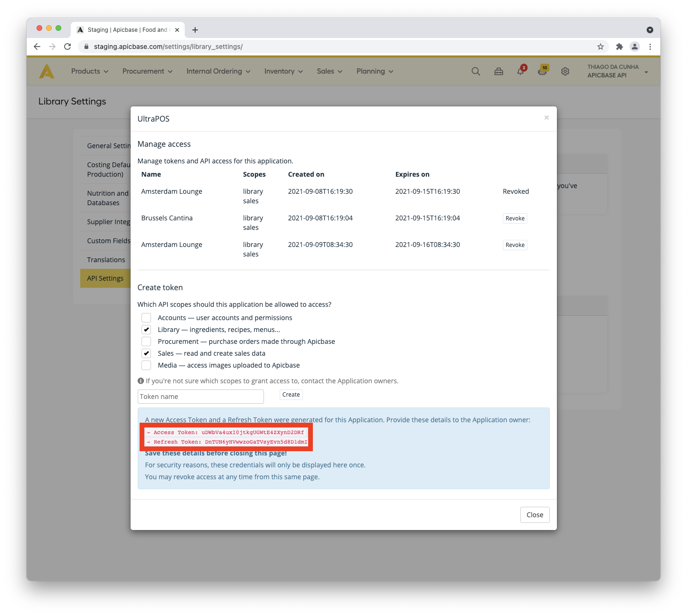Expand the Procurement navbar menu

tap(147, 71)
